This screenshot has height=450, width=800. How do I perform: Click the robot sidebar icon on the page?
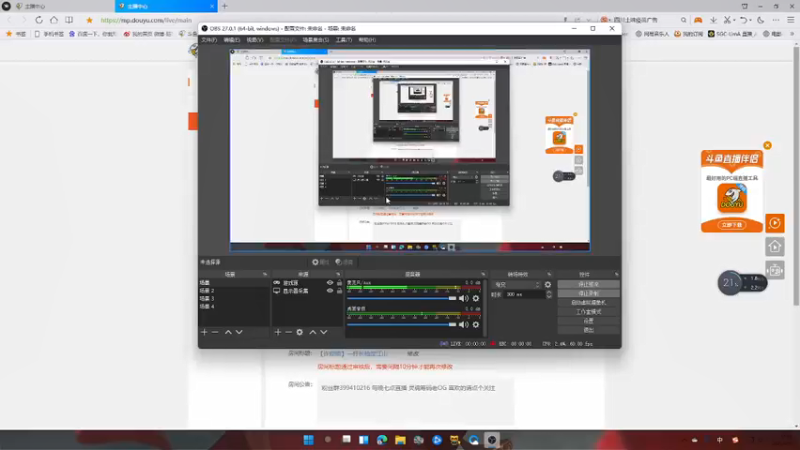(774, 270)
